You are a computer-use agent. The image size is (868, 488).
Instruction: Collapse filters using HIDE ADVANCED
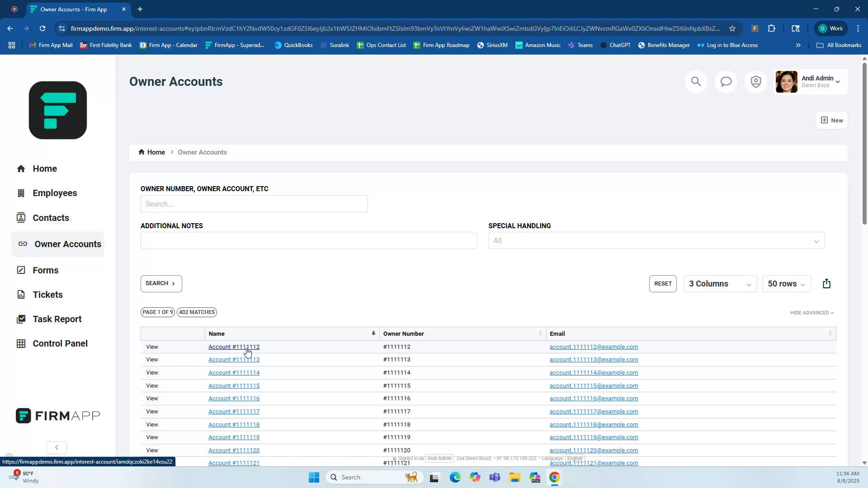click(811, 312)
